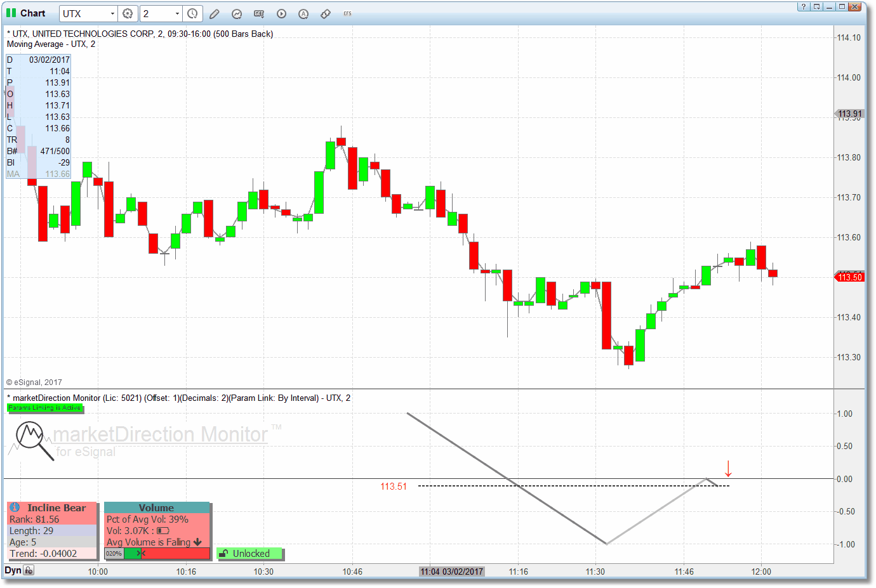Click the Dyn scaling mode label
This screenshot has height=588, width=876.
(13, 570)
